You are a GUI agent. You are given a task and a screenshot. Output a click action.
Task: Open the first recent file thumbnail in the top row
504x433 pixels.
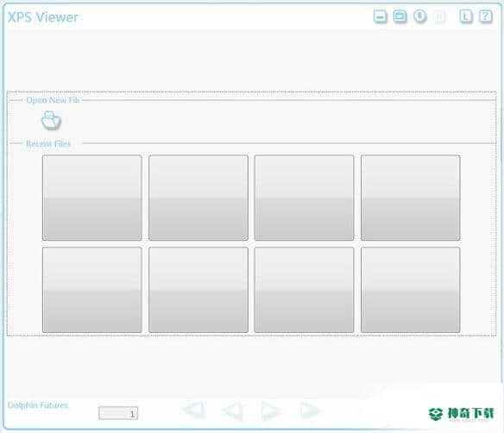92,198
